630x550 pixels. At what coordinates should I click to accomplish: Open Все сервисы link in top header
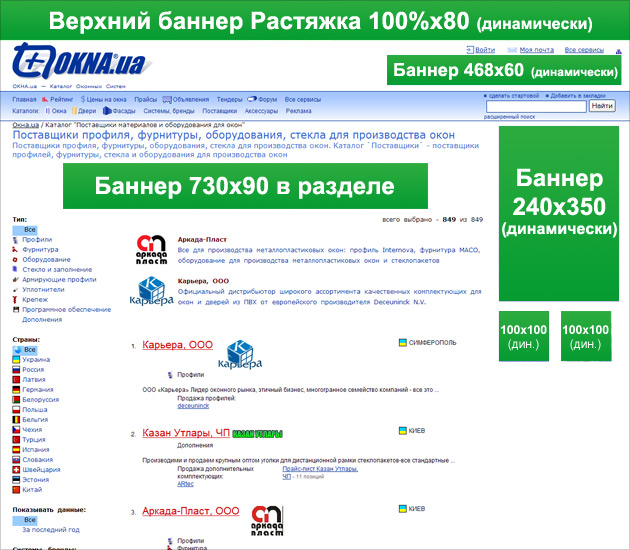click(x=584, y=50)
